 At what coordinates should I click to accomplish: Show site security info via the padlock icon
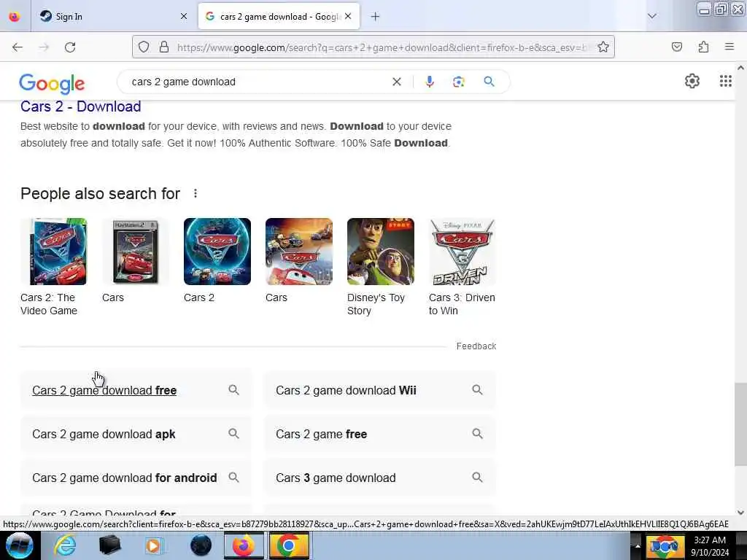point(164,47)
